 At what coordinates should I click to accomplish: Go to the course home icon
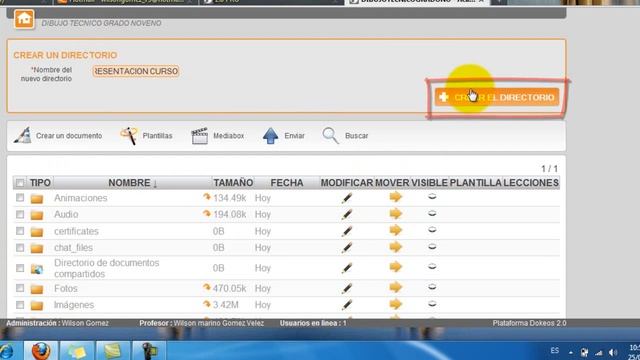[x=24, y=18]
